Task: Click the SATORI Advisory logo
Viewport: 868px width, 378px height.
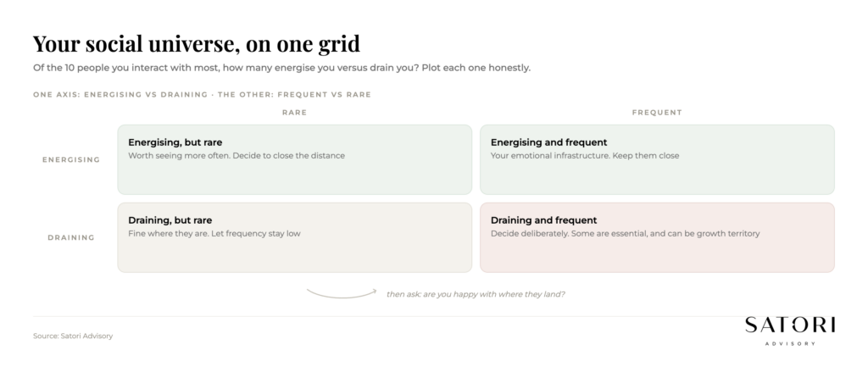Action: pyautogui.click(x=790, y=331)
